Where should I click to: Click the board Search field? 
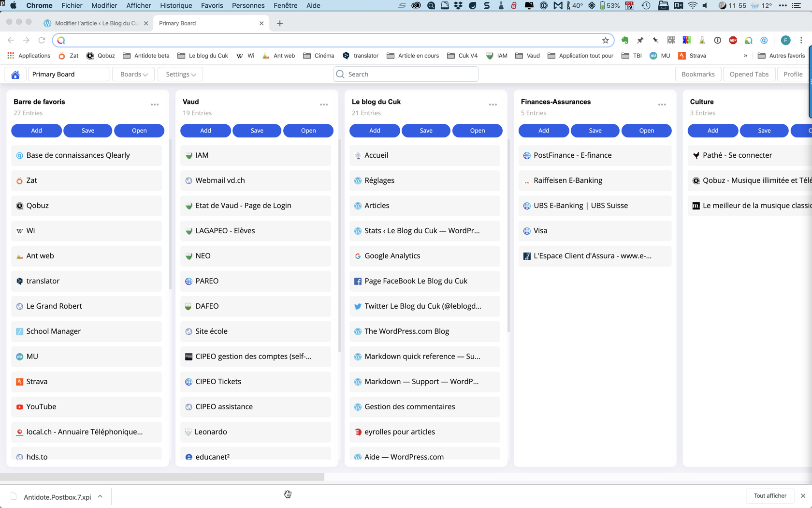tap(406, 74)
